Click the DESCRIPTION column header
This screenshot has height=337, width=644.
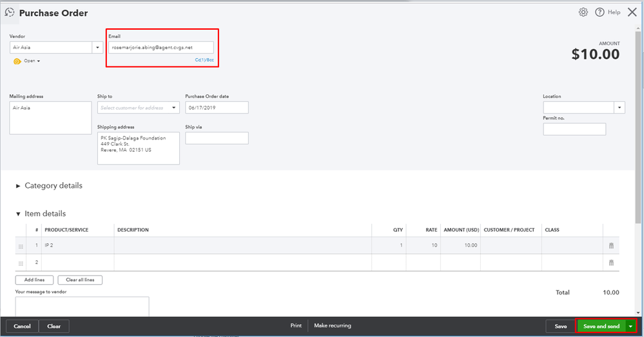click(x=133, y=230)
